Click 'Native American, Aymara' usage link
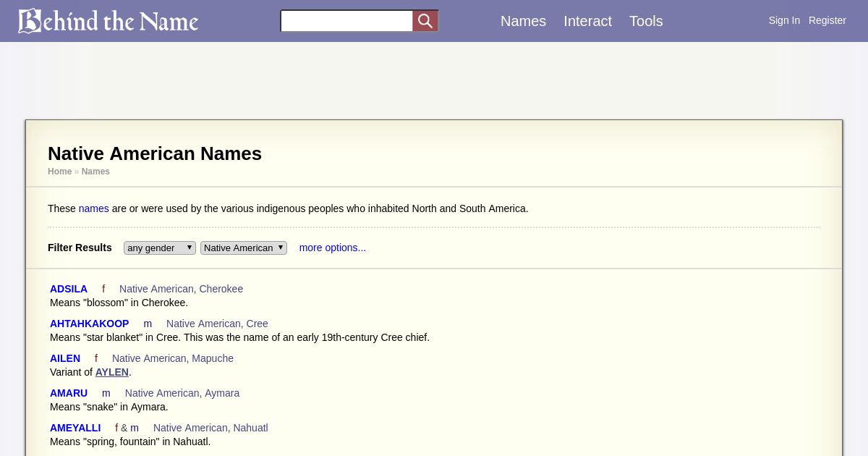Viewport: 868px width, 456px height. tap(182, 393)
